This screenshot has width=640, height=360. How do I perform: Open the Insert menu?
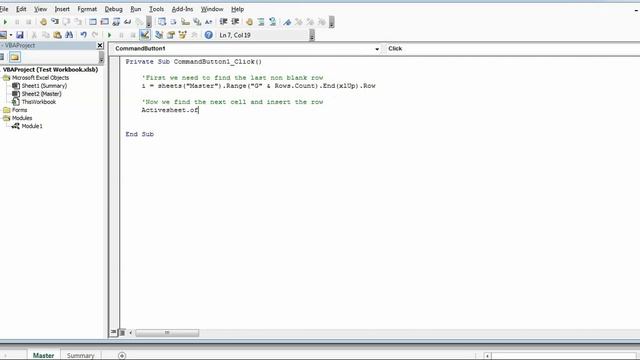(x=62, y=9)
